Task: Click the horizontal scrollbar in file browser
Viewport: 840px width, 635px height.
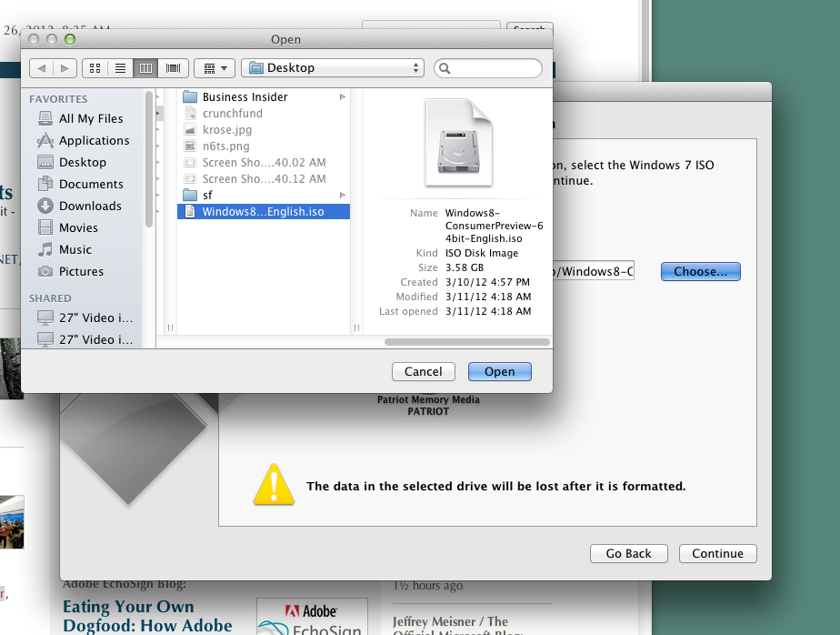Action: (467, 342)
